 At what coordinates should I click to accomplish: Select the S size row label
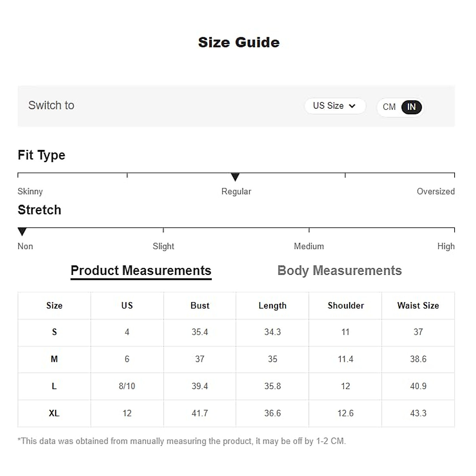(x=54, y=332)
